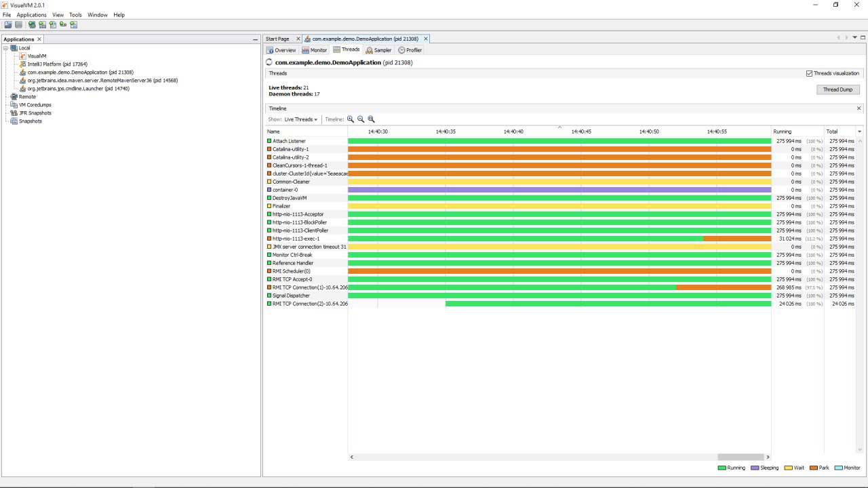
Task: Click the Load Snapshot toolbar icon
Action: pos(8,25)
